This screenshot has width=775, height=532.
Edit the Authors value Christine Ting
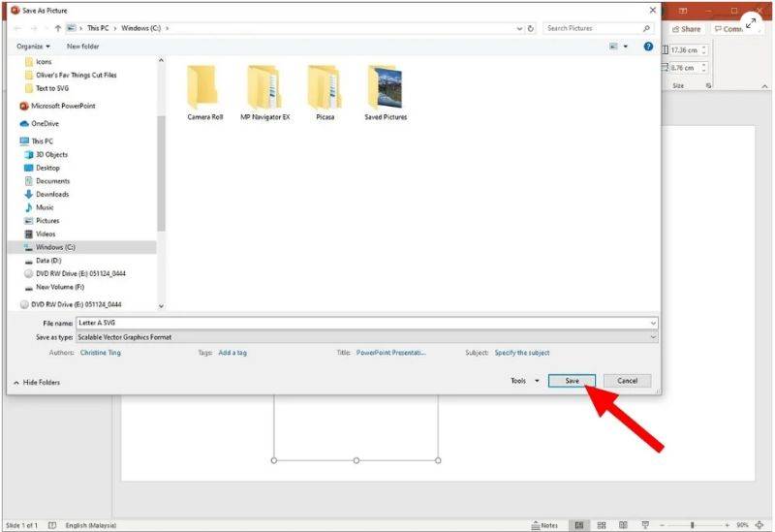101,353
